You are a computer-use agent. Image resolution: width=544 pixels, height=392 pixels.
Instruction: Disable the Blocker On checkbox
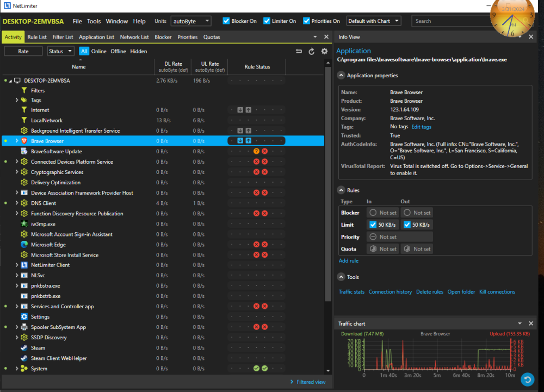226,21
